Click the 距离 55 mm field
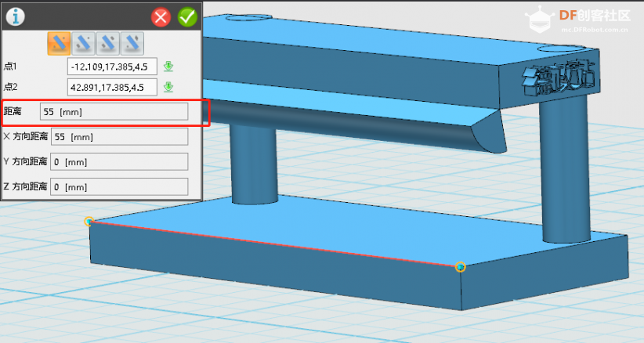This screenshot has width=644, height=343. pyautogui.click(x=114, y=112)
